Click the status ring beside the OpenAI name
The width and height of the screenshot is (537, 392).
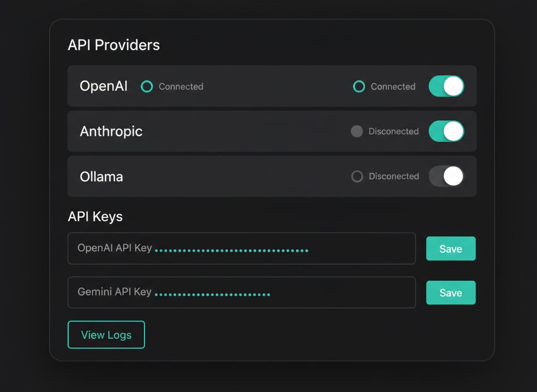tap(147, 86)
